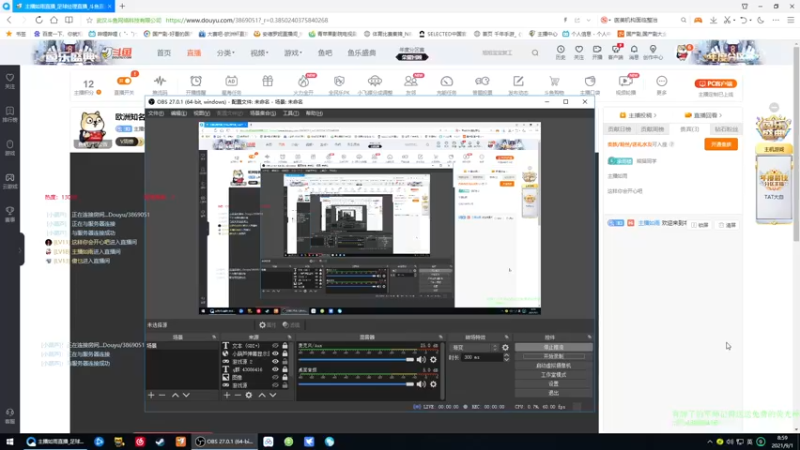Image resolution: width=800 pixels, height=450 pixels.
Task: Open 桌面音频 audio settings gear
Action: point(433,384)
